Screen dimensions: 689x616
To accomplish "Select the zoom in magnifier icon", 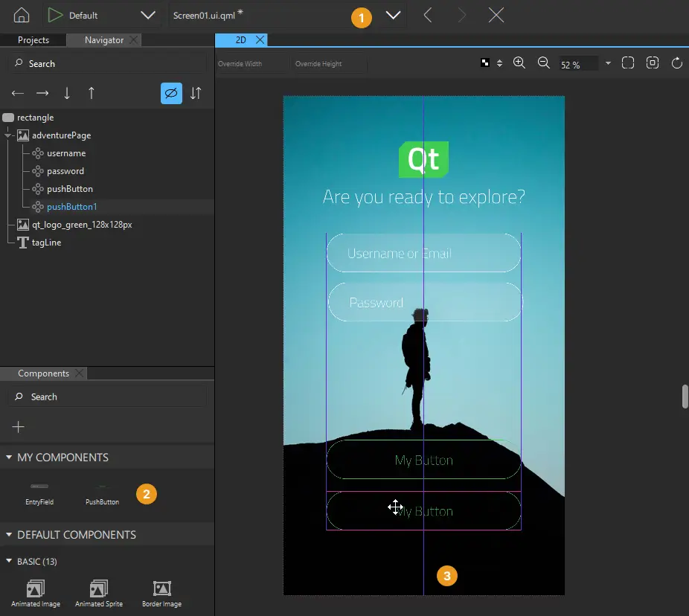I will click(519, 63).
